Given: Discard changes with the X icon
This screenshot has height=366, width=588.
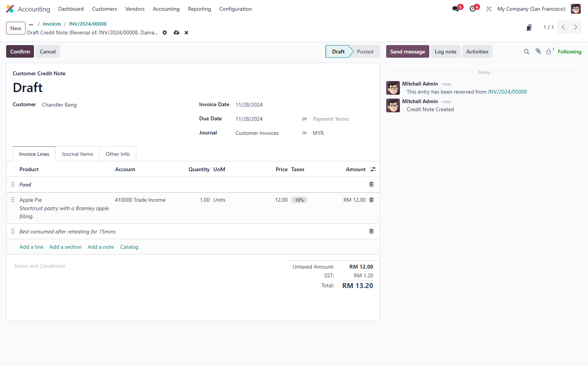Looking at the screenshot, I should [x=187, y=33].
